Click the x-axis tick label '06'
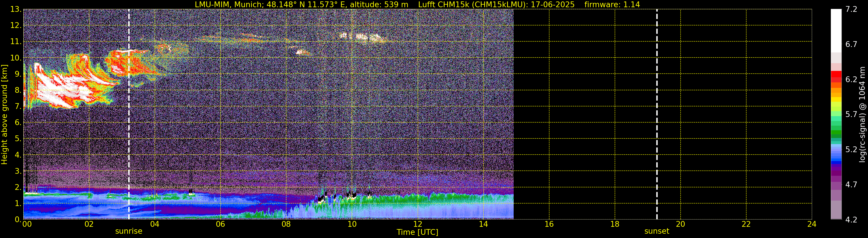The width and height of the screenshot is (868, 238). pos(220,224)
